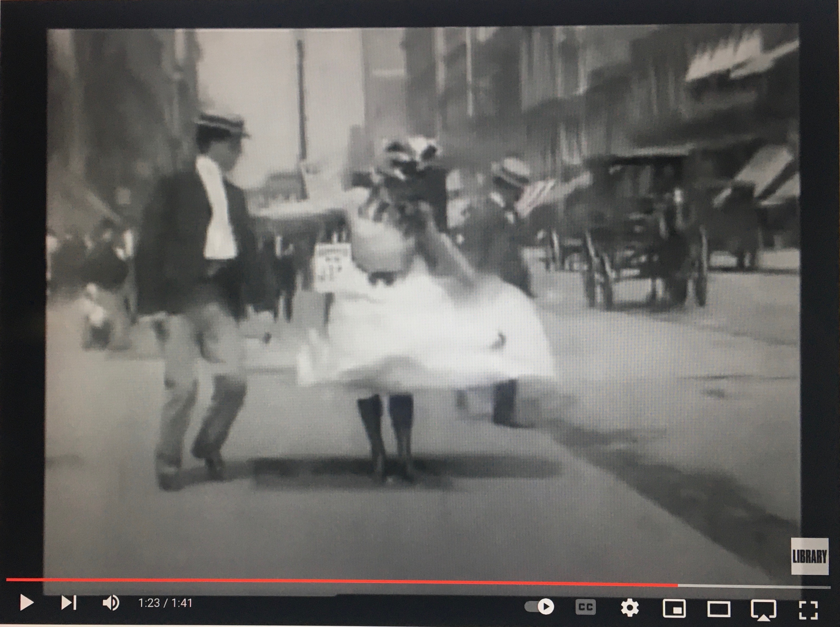Skip to the next video

click(69, 603)
